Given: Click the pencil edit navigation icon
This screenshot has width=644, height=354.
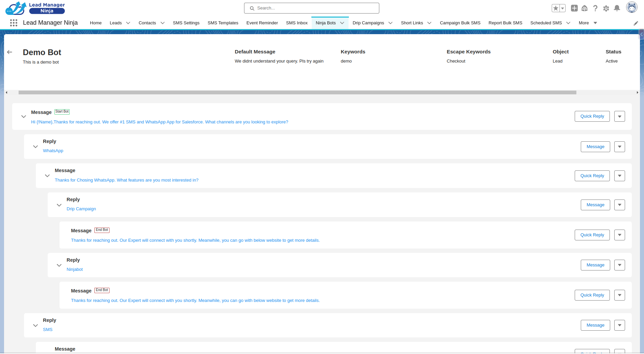Looking at the screenshot, I should pyautogui.click(x=636, y=23).
